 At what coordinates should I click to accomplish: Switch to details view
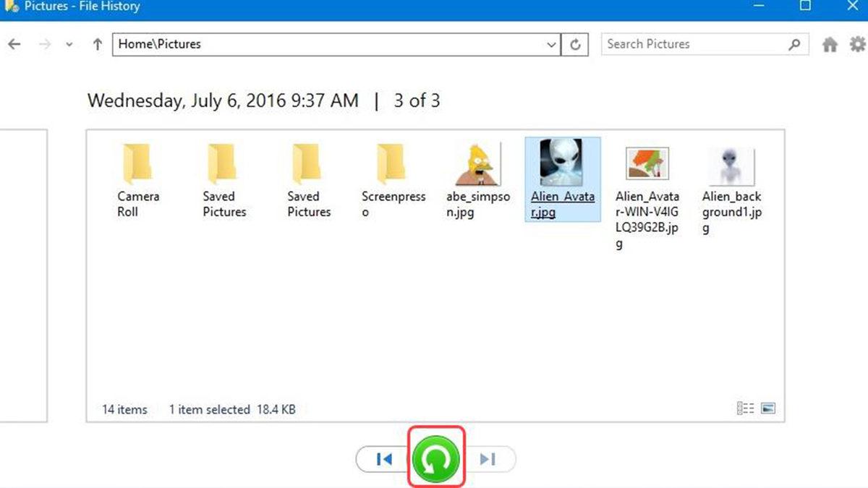[745, 408]
